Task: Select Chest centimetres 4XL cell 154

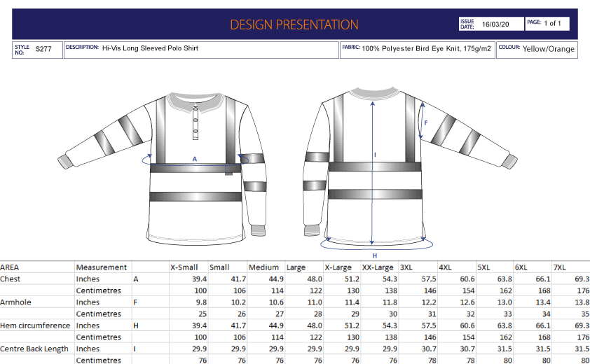Action: [468, 290]
